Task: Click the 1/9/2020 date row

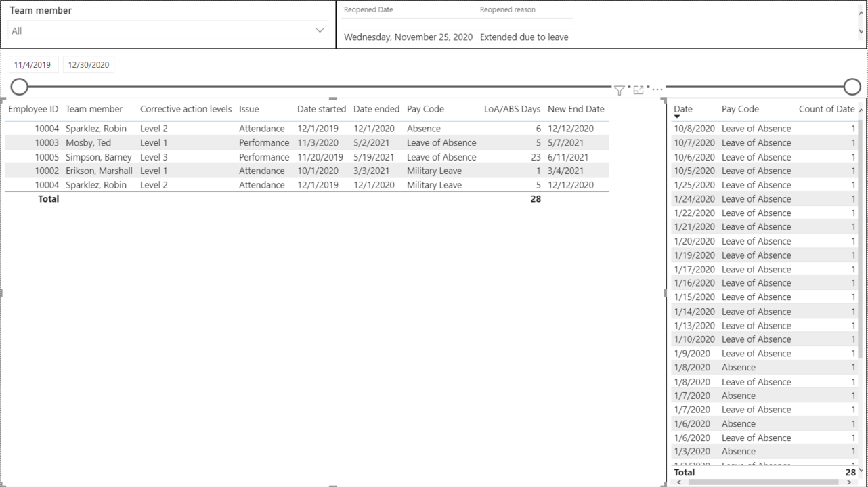Action: point(764,354)
